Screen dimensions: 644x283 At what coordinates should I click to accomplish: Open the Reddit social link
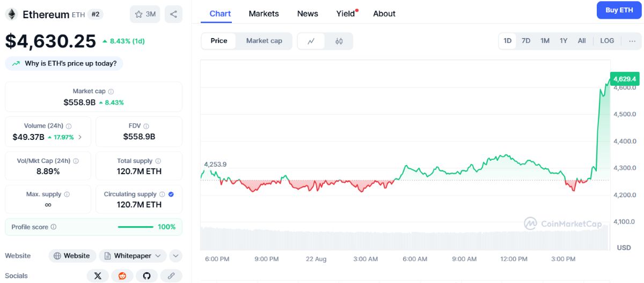[122, 276]
